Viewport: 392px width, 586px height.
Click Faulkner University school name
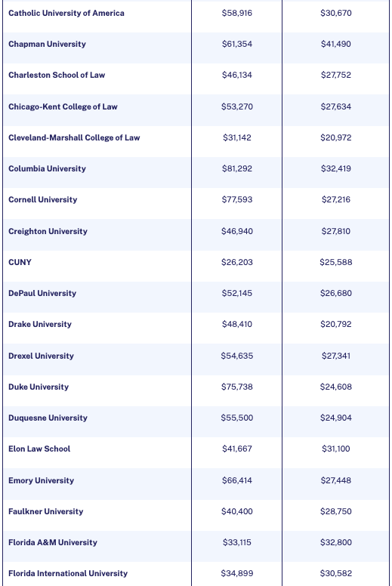point(45,512)
